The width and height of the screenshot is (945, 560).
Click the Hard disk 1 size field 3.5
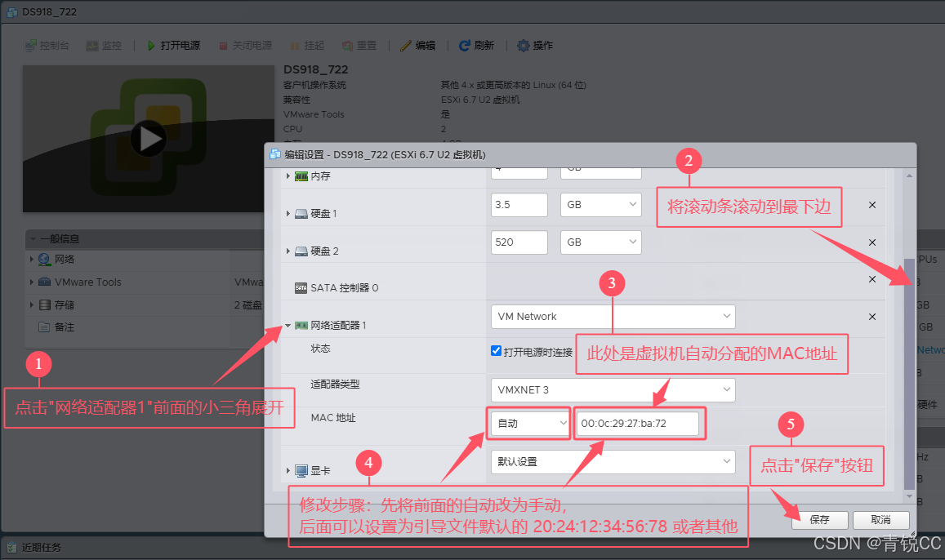coord(519,205)
